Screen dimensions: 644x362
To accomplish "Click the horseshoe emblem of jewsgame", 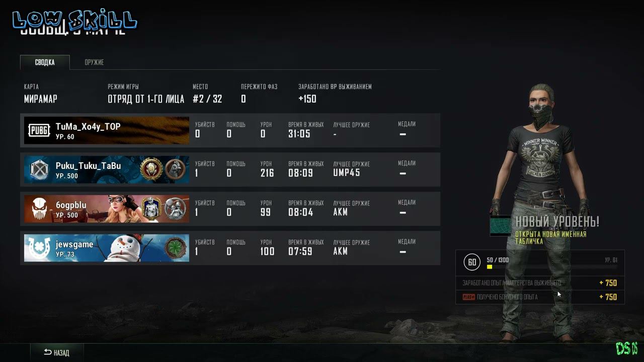I will click(x=39, y=248).
